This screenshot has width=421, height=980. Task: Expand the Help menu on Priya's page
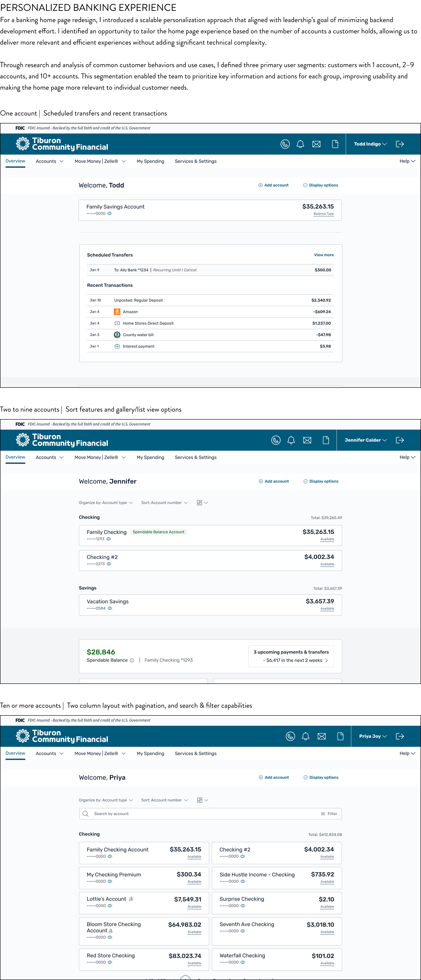[407, 753]
